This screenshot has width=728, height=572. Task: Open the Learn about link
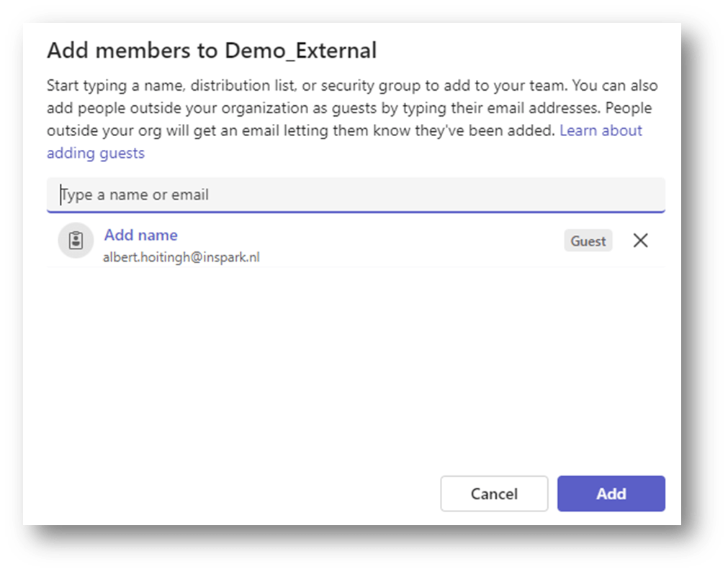coord(601,130)
